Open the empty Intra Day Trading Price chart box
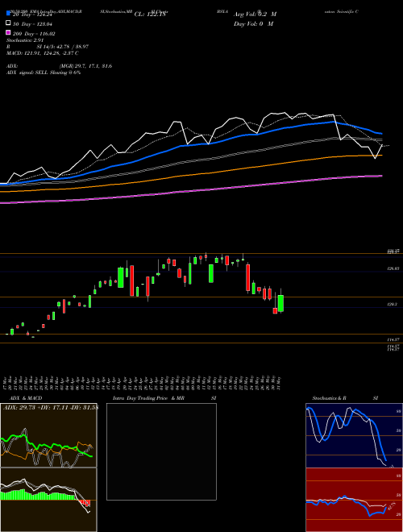This screenshot has height=532, width=403. (161, 451)
